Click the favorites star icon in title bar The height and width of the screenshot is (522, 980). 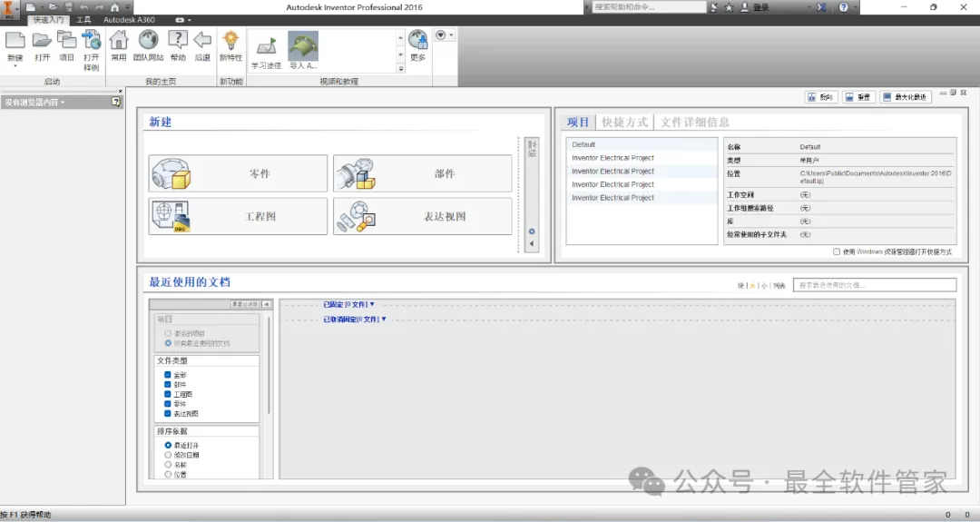click(729, 7)
